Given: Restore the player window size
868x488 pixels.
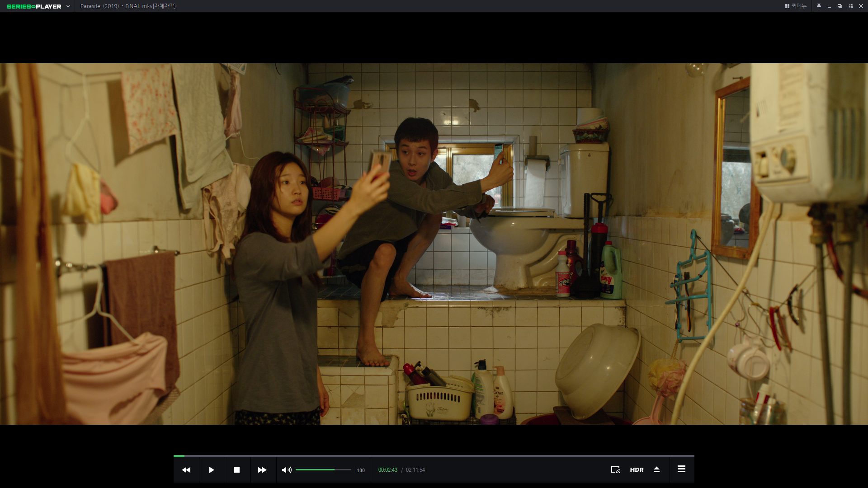Looking at the screenshot, I should coord(840,6).
